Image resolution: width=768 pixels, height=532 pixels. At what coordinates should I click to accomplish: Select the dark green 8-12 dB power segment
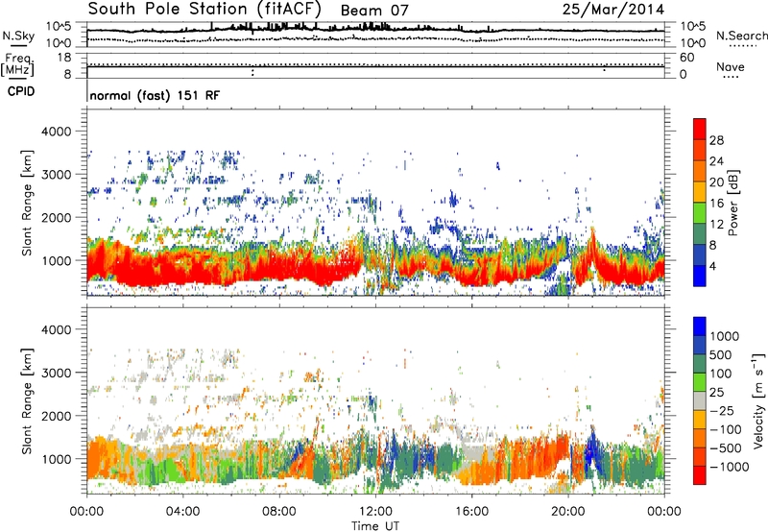700,233
